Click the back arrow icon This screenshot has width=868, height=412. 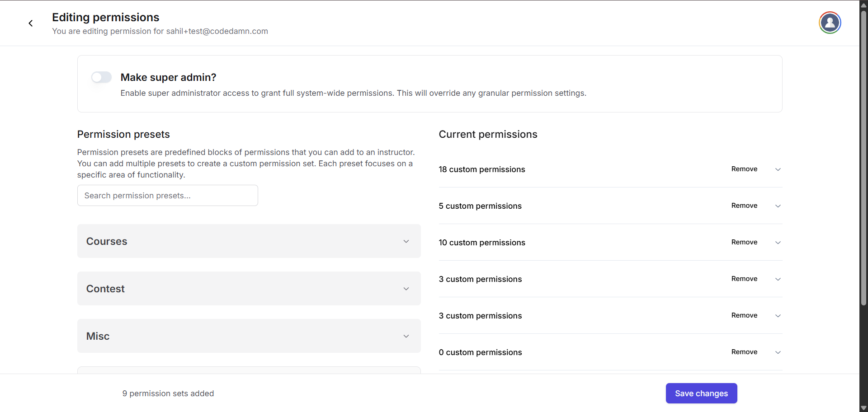pyautogui.click(x=31, y=23)
